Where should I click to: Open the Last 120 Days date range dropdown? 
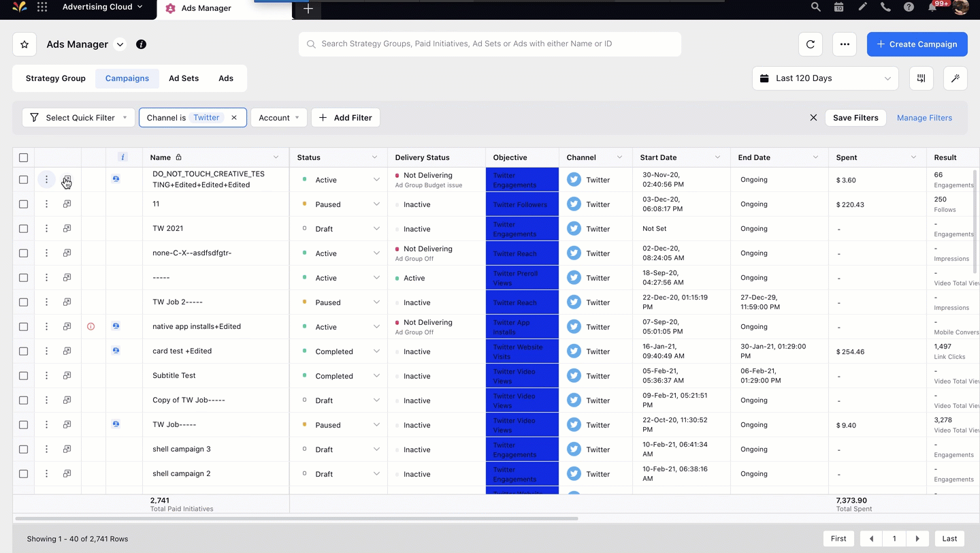(825, 78)
